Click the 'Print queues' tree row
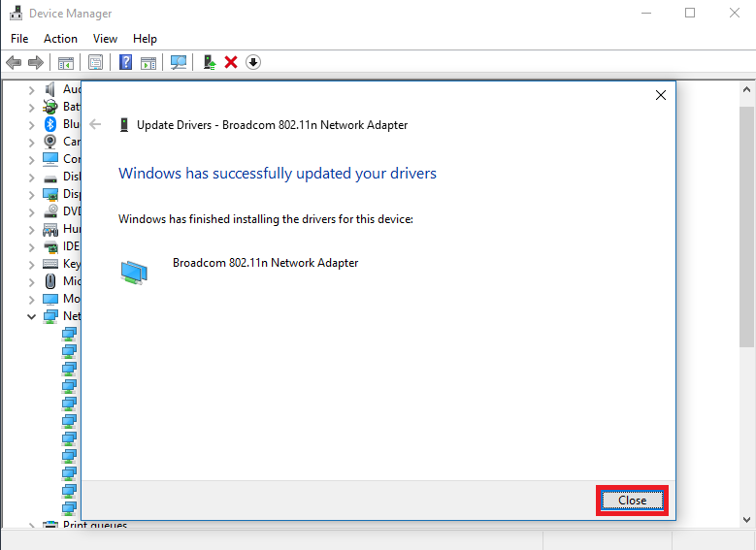The width and height of the screenshot is (756, 550). pyautogui.click(x=84, y=525)
